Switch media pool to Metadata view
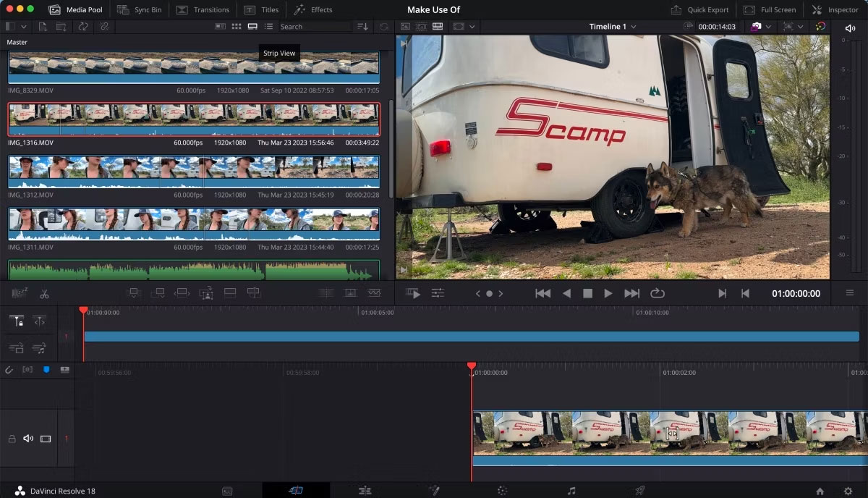 click(220, 27)
